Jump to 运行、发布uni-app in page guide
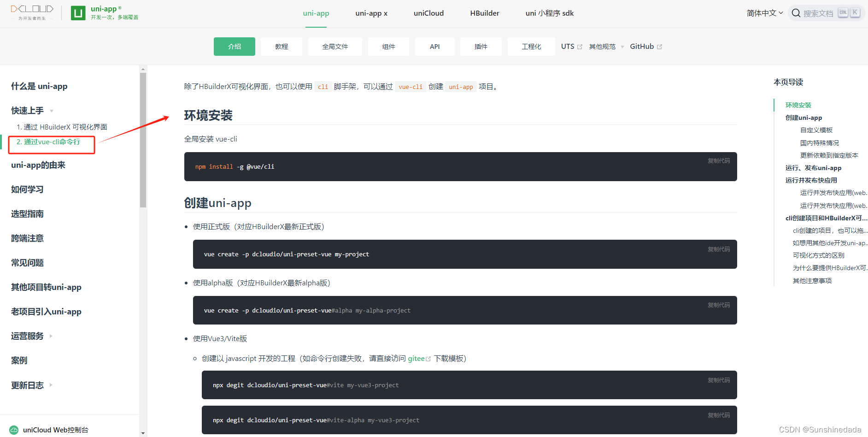Viewport: 868px width, 437px height. click(813, 168)
